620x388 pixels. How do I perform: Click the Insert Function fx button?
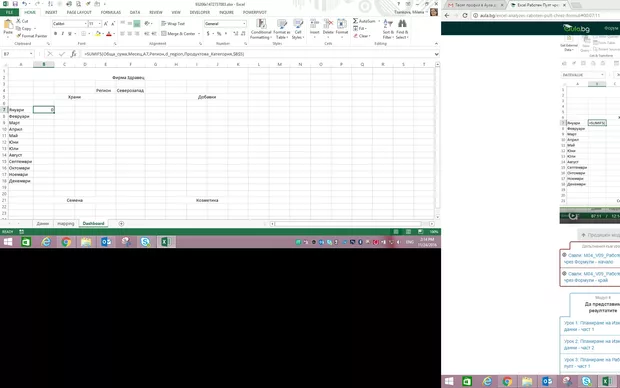[73, 54]
